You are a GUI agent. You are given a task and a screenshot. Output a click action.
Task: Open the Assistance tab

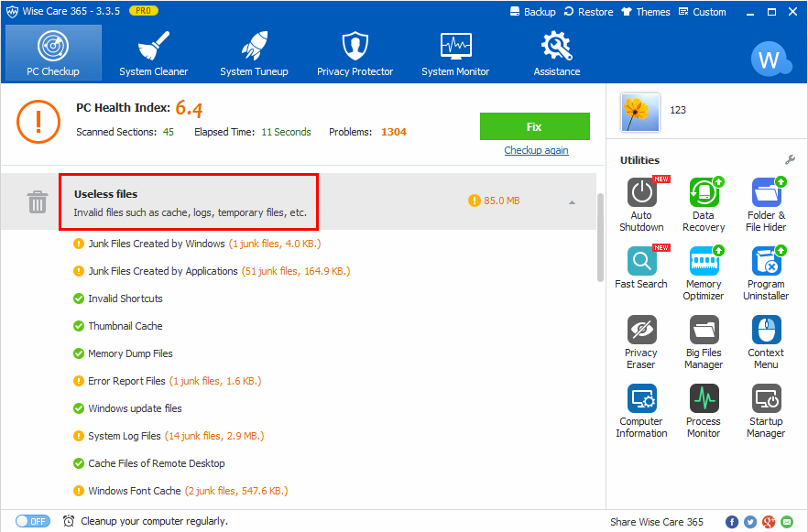click(x=557, y=53)
